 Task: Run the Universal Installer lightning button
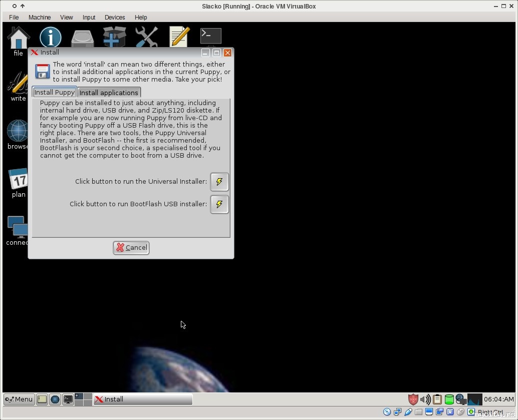(x=219, y=182)
